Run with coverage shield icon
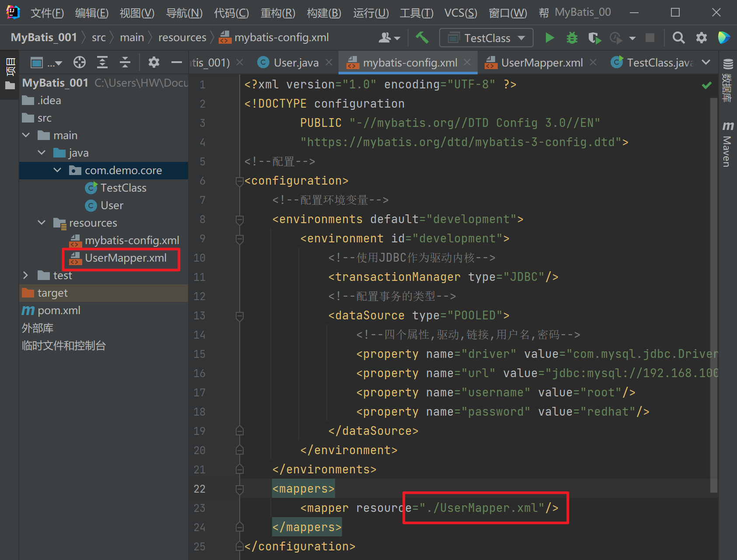This screenshot has width=737, height=560. point(594,38)
